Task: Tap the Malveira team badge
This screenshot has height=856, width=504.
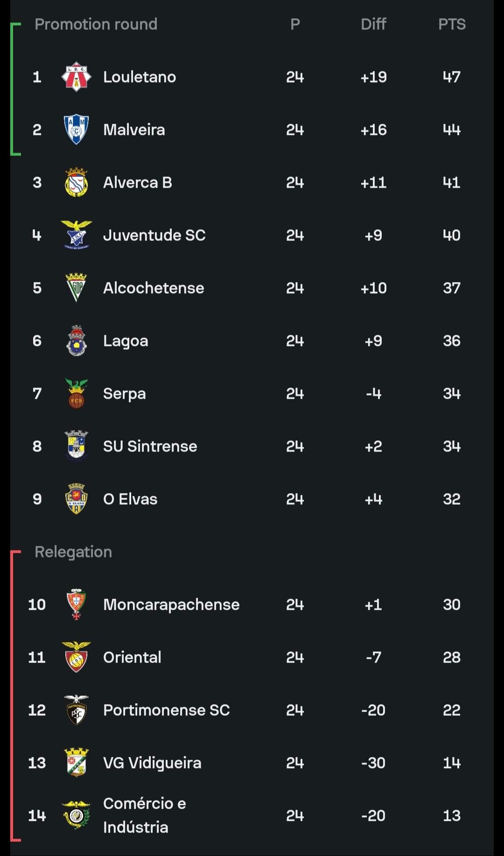Action: pyautogui.click(x=76, y=129)
